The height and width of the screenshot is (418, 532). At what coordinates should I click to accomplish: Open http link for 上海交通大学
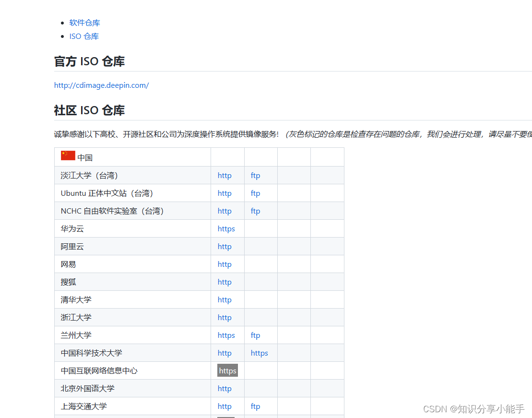click(225, 406)
